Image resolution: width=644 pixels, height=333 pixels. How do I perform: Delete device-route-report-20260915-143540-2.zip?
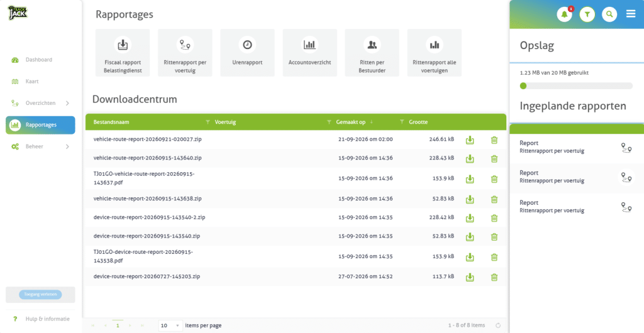tap(494, 218)
